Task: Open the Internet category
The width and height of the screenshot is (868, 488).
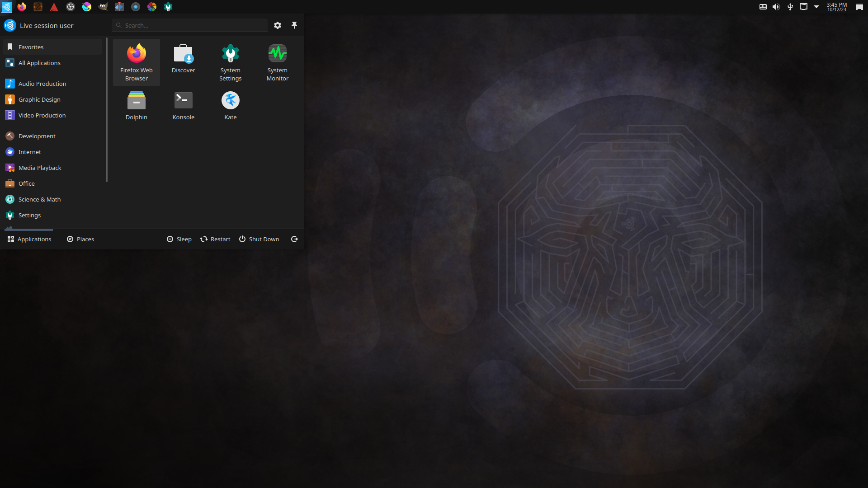Action: [52, 152]
